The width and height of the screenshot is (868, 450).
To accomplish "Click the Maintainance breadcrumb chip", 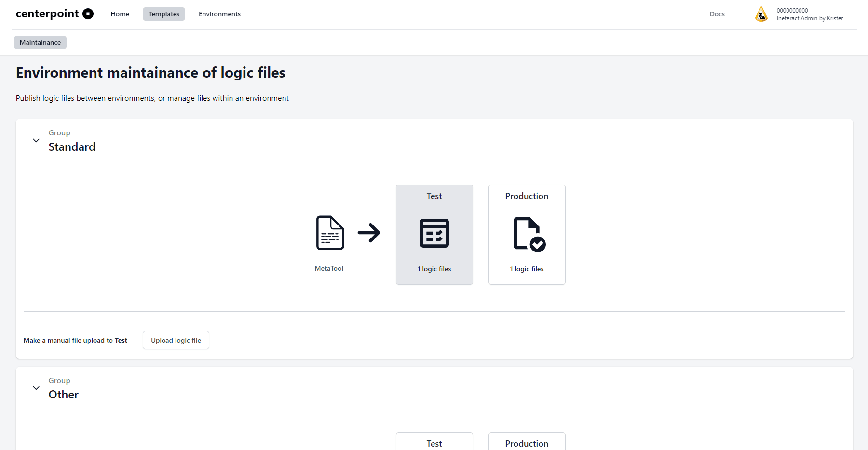I will click(40, 42).
